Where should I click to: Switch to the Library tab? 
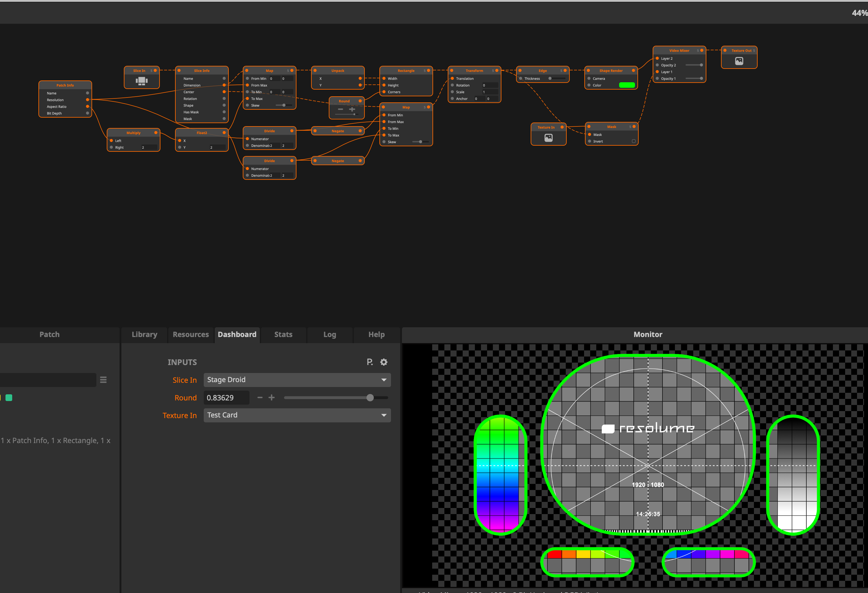[145, 335]
